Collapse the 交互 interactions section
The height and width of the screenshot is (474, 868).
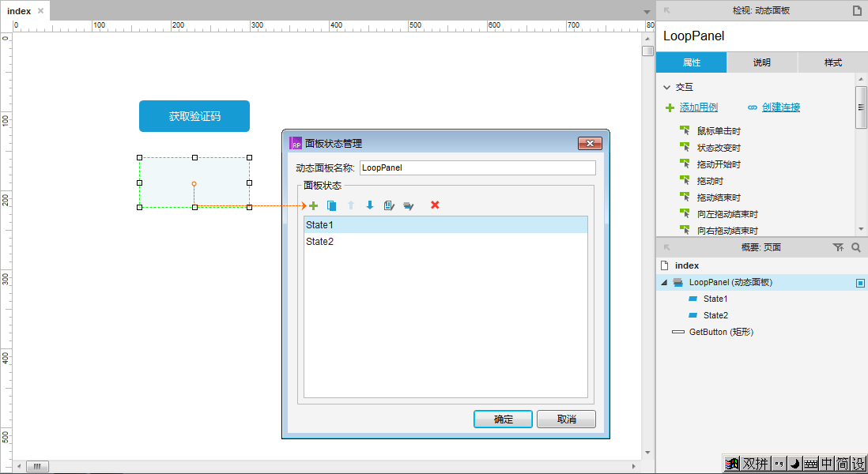pos(666,88)
